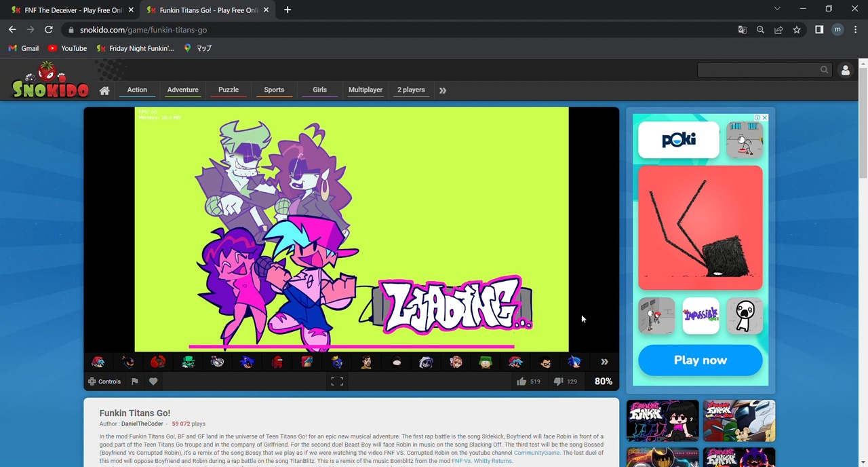868x467 pixels.
Task: Click the Play now ad button
Action: [700, 360]
